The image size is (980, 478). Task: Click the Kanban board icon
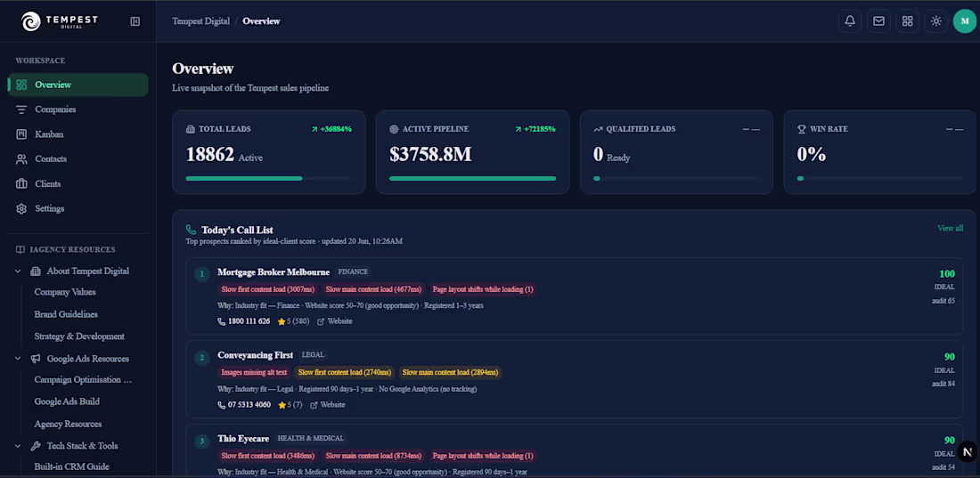(x=21, y=134)
